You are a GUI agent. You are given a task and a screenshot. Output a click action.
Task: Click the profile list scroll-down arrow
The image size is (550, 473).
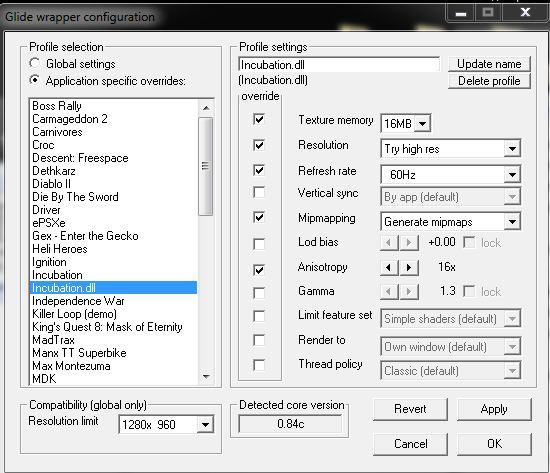206,377
